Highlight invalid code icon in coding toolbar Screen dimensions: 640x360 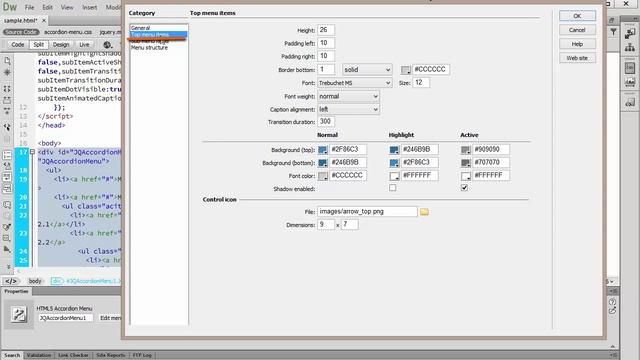click(x=7, y=166)
